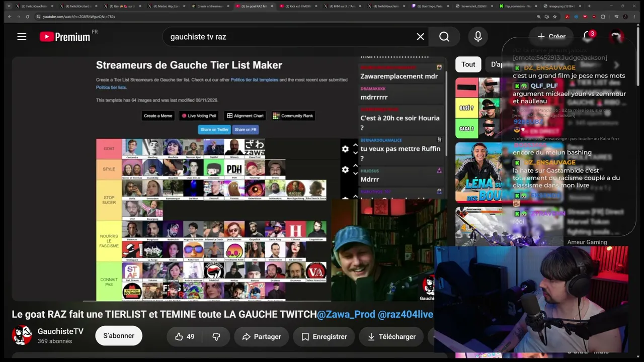Open the Créer menu

tap(551, 36)
